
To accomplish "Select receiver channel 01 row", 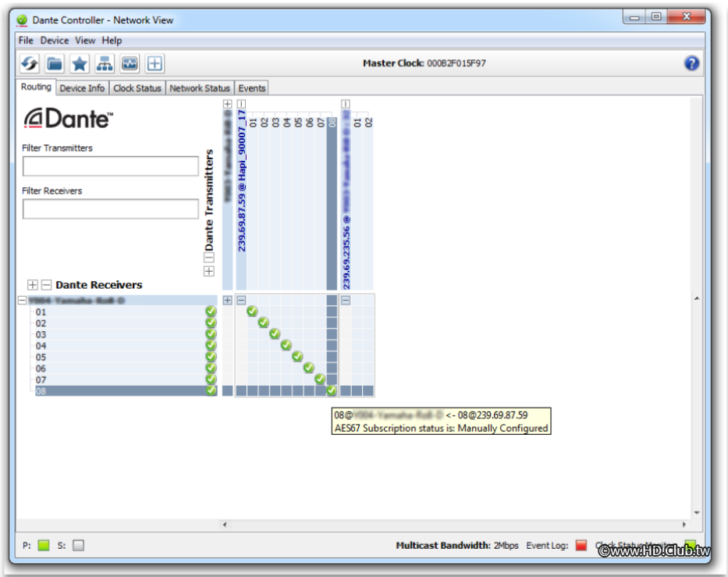I will tap(126, 312).
